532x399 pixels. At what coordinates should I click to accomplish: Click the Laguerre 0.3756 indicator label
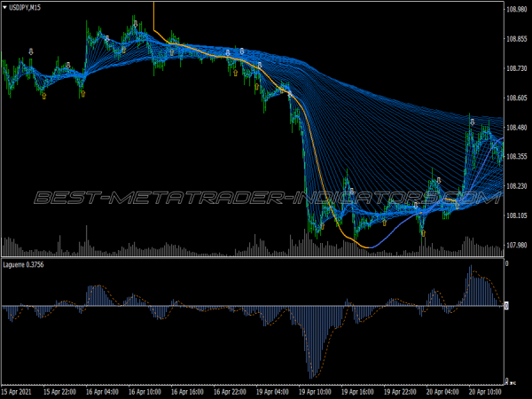[27, 264]
